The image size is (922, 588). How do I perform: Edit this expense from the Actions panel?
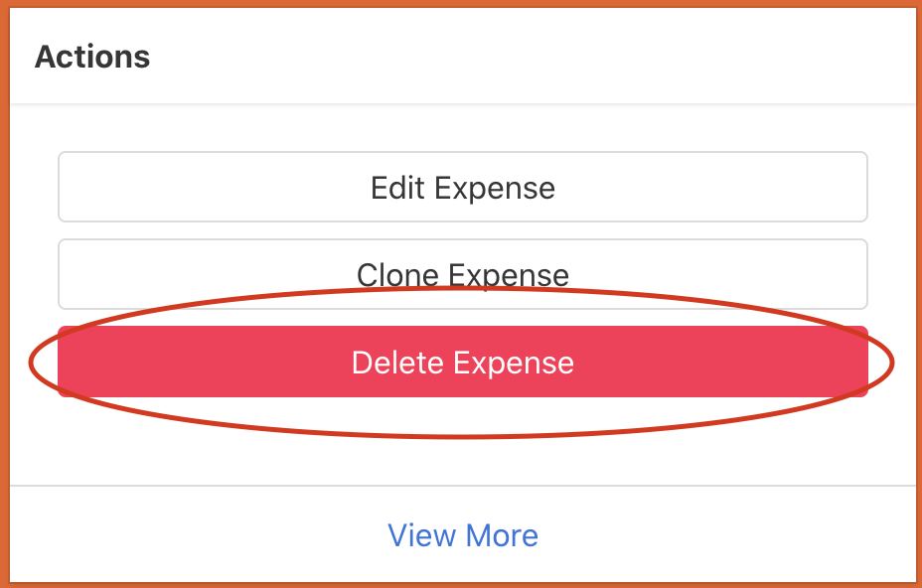[463, 187]
